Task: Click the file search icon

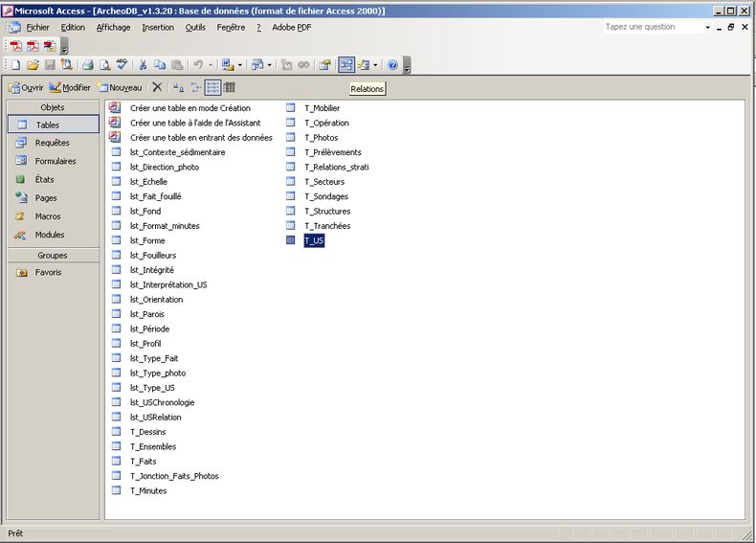Action: 66,65
